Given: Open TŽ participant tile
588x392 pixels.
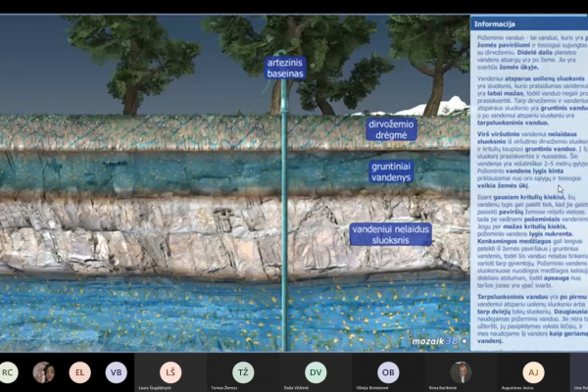Looking at the screenshot, I should click(x=243, y=372).
